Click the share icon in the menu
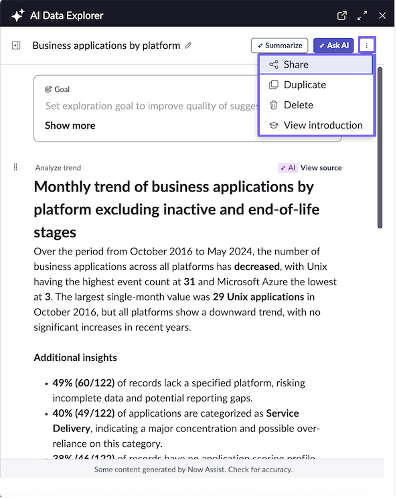The width and height of the screenshot is (396, 498). (x=274, y=65)
